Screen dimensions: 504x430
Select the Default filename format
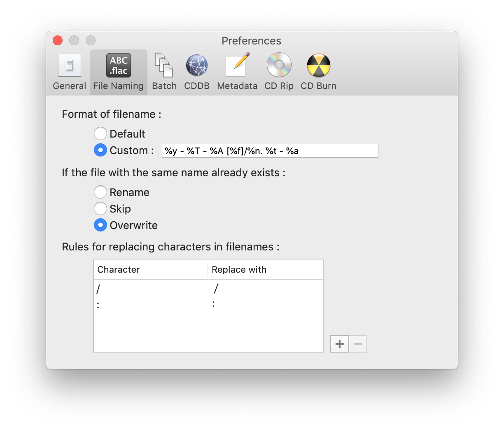(x=100, y=133)
